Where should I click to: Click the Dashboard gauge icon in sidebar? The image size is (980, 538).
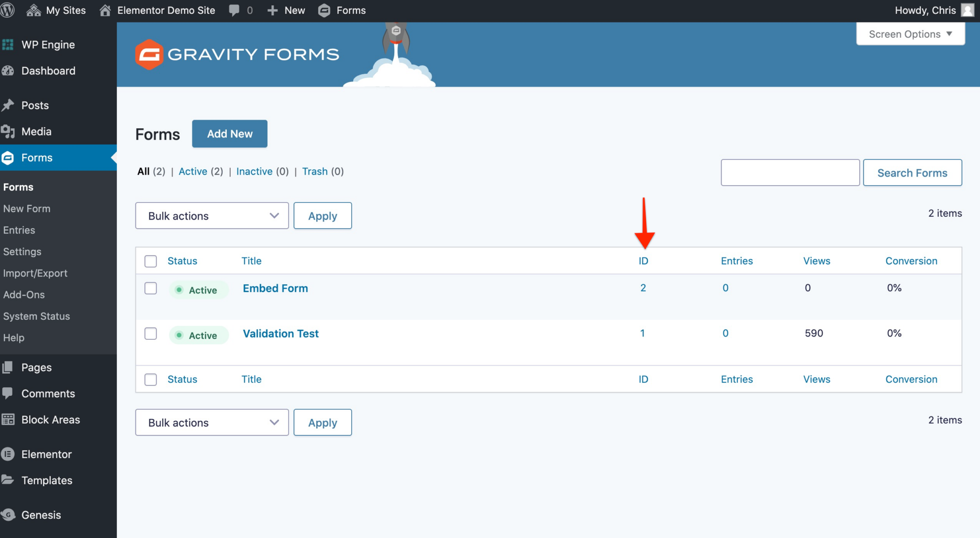tap(8, 71)
